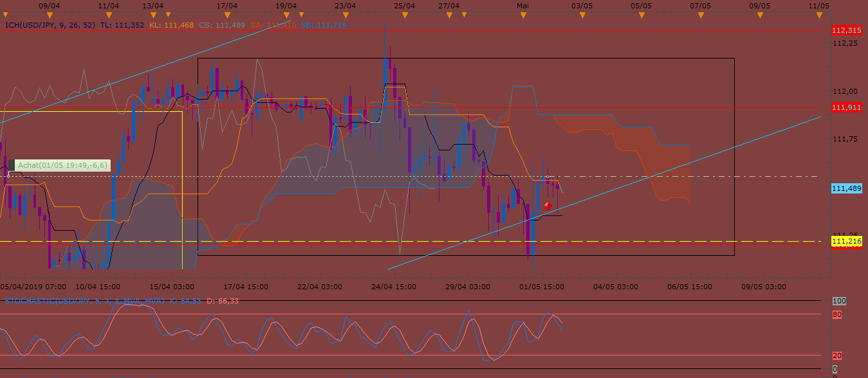Click the 01/05 15:00 time label
This screenshot has height=378, width=868.
pos(542,287)
